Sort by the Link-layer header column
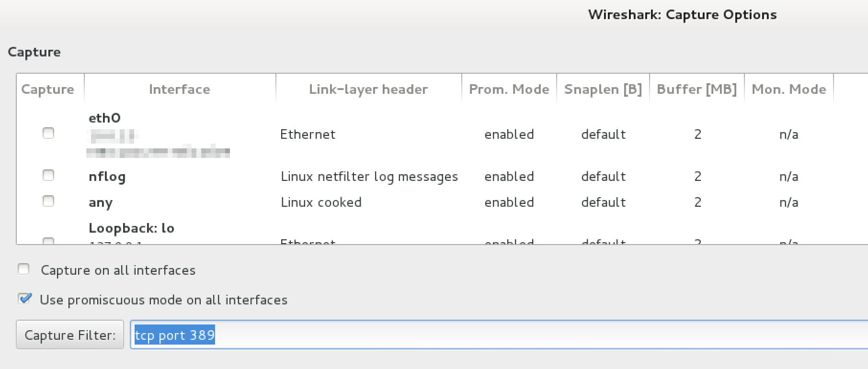Image resolution: width=868 pixels, height=369 pixels. coord(368,89)
